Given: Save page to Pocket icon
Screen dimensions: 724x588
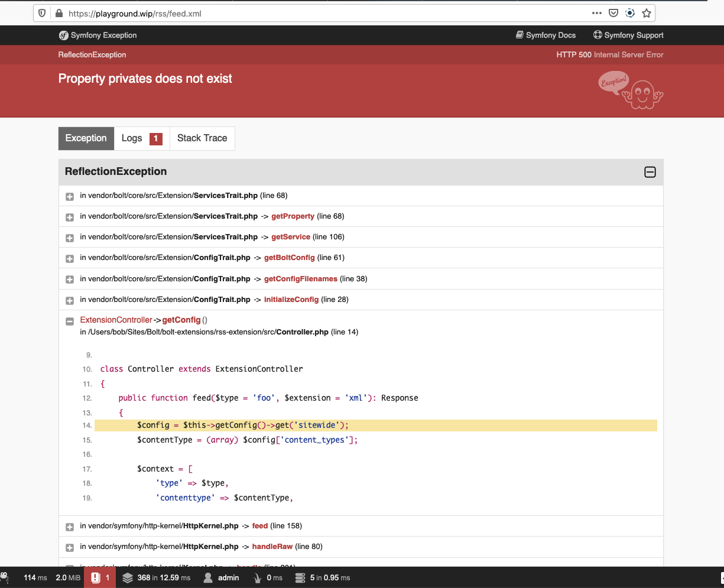Looking at the screenshot, I should click(613, 13).
